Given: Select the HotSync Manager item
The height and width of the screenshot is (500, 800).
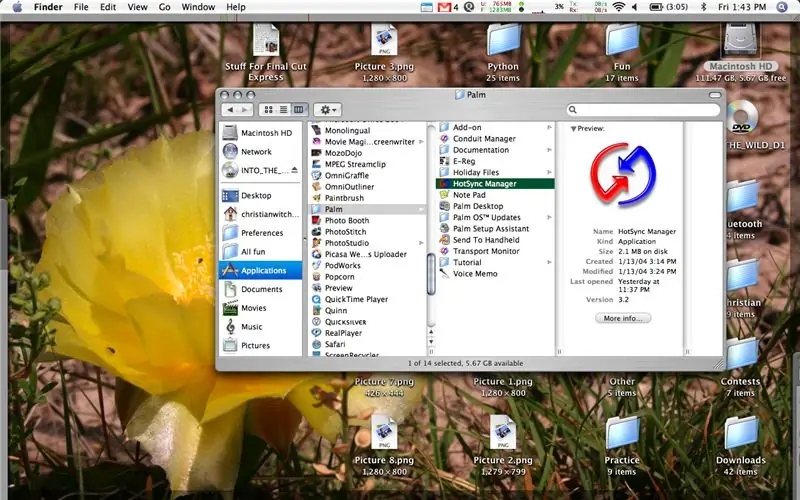Looking at the screenshot, I should (x=495, y=184).
